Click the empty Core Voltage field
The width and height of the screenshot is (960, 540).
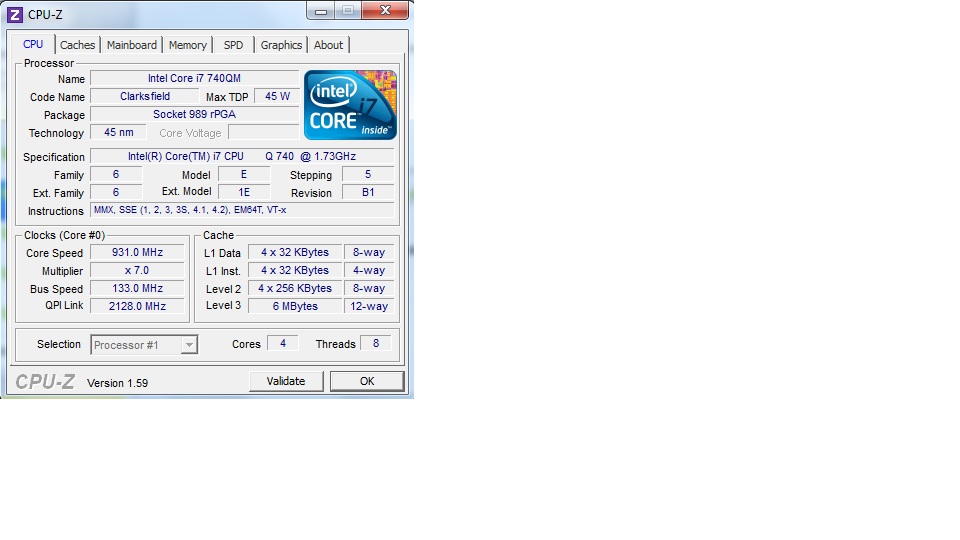(263, 132)
